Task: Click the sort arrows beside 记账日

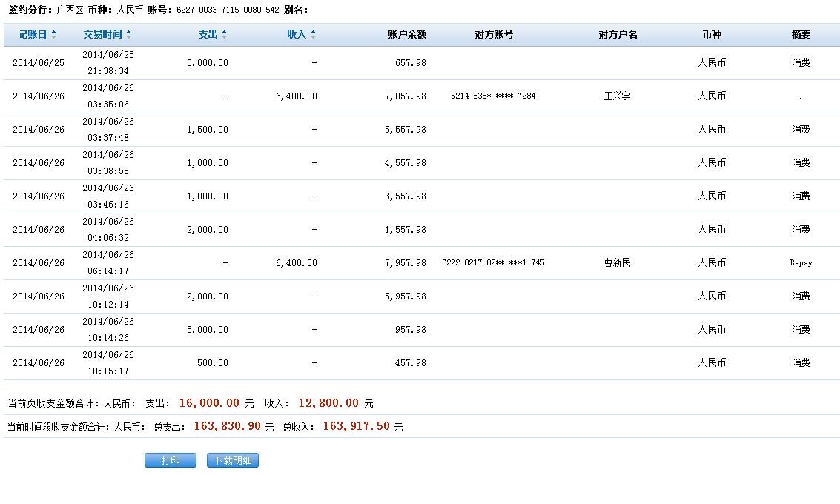Action: click(54, 35)
